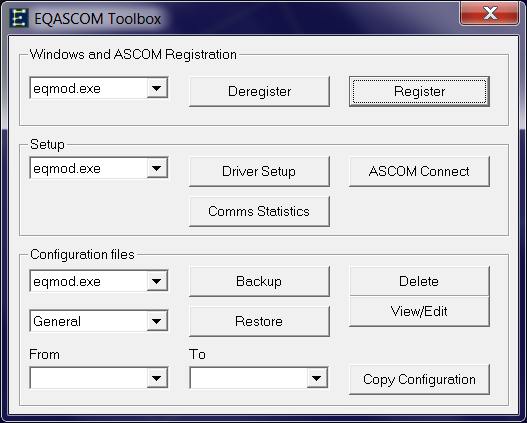Select the General text field in combo box

coord(89,321)
